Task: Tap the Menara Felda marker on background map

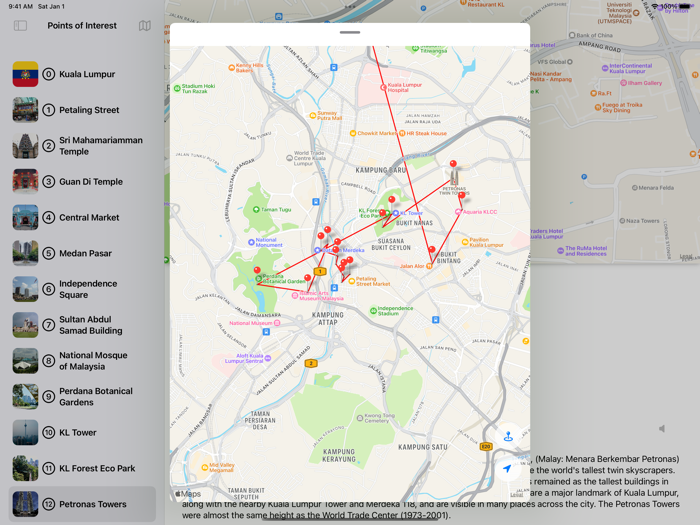Action: coord(634,188)
